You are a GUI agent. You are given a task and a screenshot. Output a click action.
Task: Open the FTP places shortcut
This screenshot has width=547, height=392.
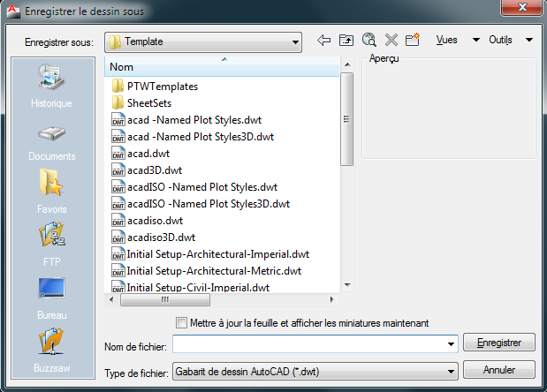pos(51,245)
